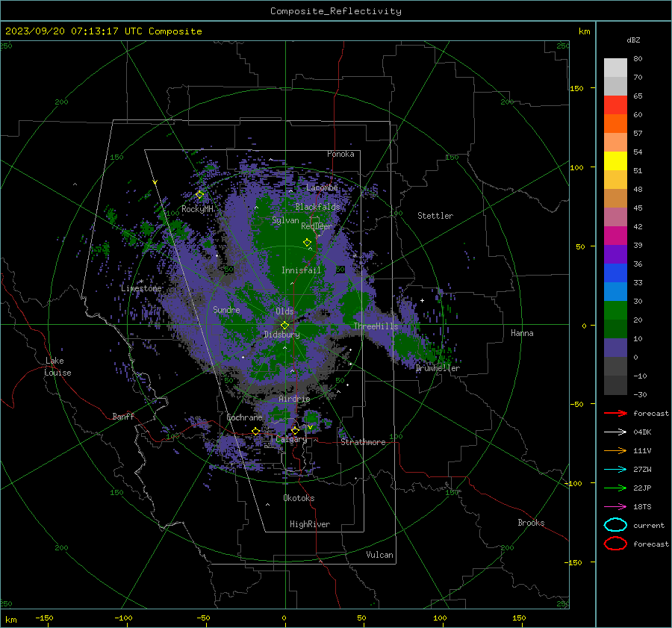Click the -150 tick on bottom axis
The image size is (672, 628).
coord(44,618)
